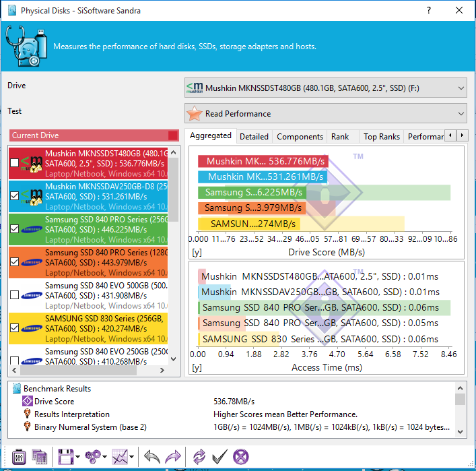Open the gears options dropdown arrow

coord(105,457)
